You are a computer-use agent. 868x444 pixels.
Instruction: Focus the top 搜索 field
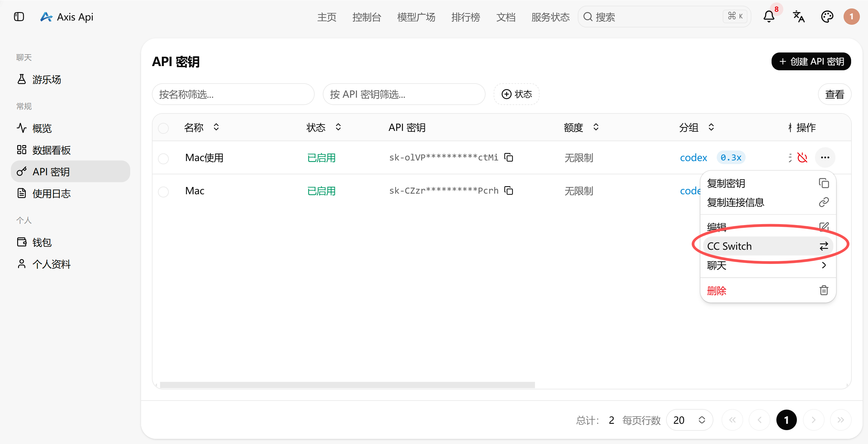(664, 17)
